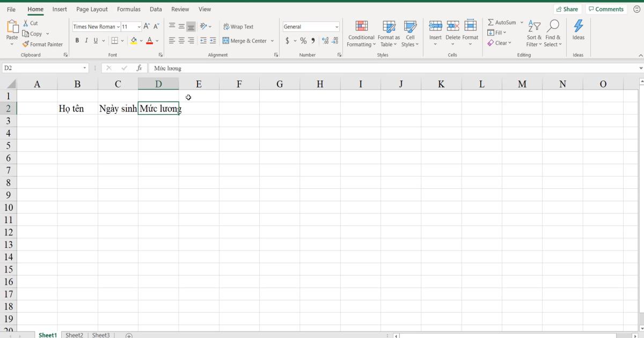The image size is (644, 338).
Task: Apply Bold formatting from the Font group
Action: tap(77, 40)
